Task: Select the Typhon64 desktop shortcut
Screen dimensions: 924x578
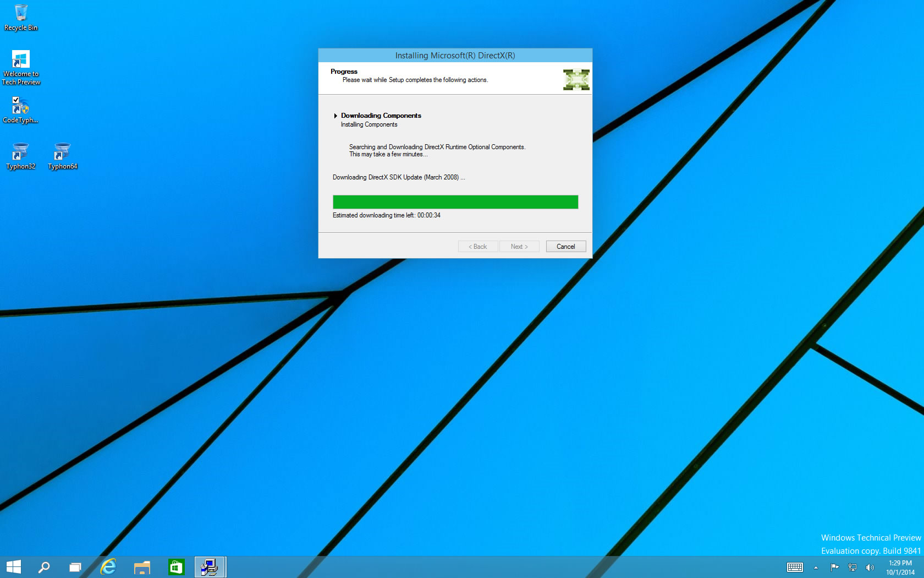Action: point(62,156)
